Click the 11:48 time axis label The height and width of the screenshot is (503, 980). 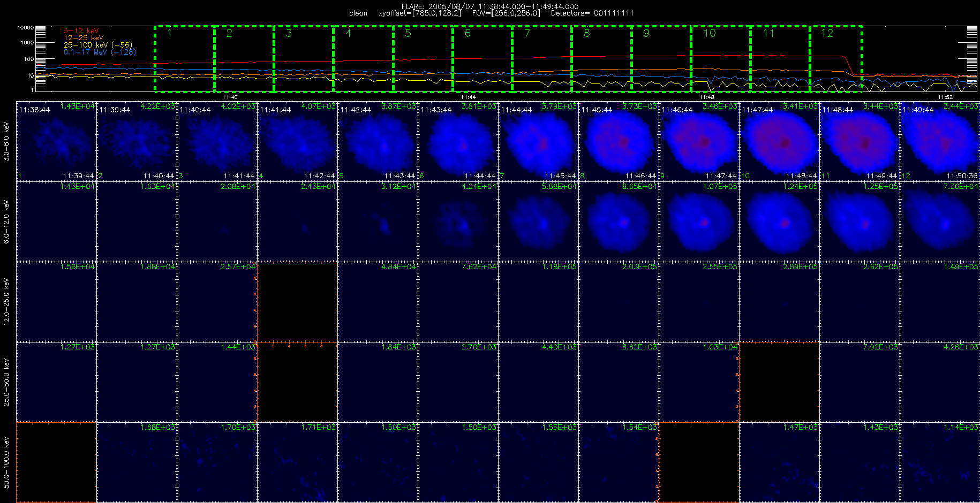point(707,97)
